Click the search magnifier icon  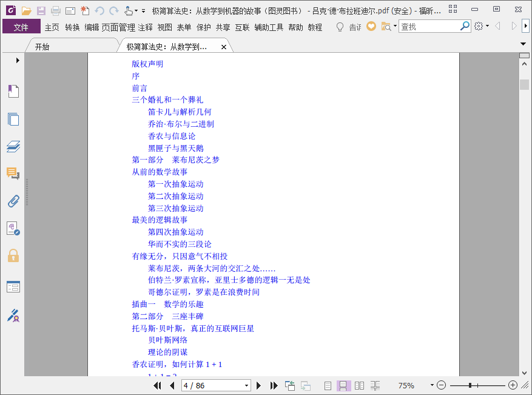(x=465, y=26)
